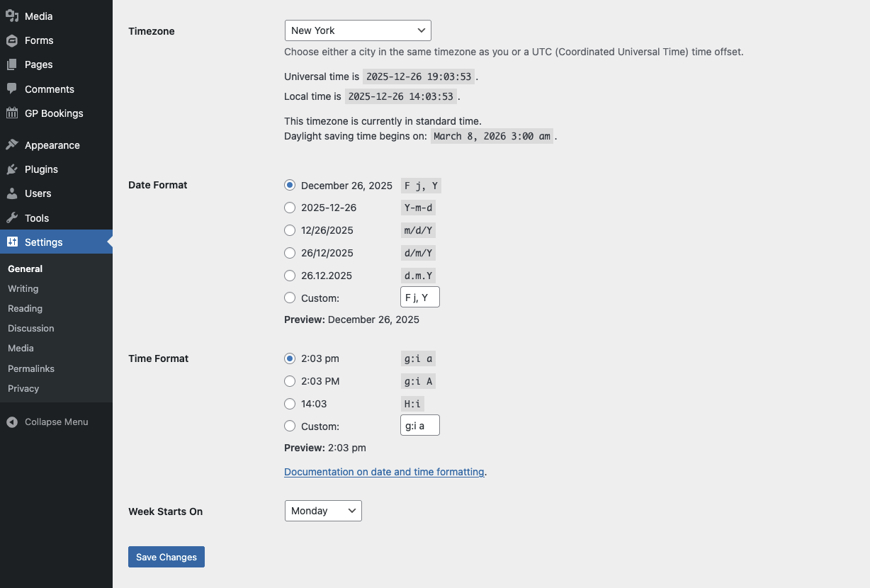Open GP Bookings calendar icon
Viewport: 870px width, 588px height.
click(12, 113)
